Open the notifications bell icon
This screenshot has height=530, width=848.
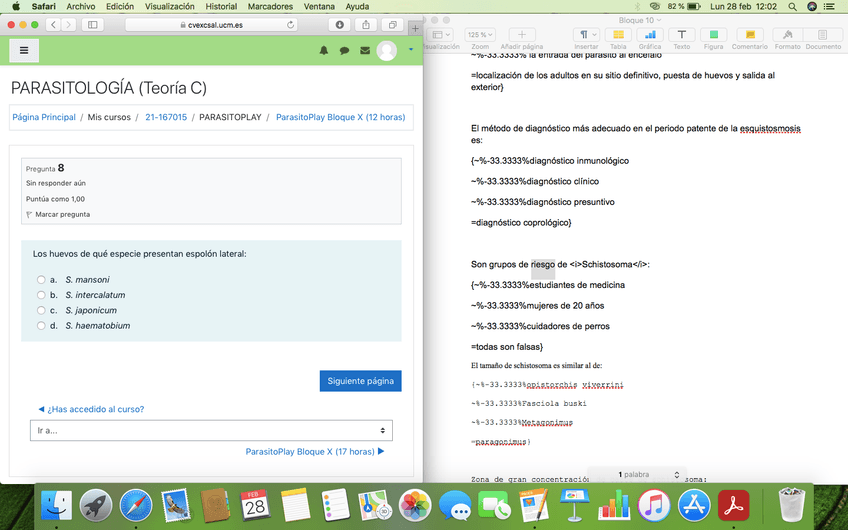324,51
